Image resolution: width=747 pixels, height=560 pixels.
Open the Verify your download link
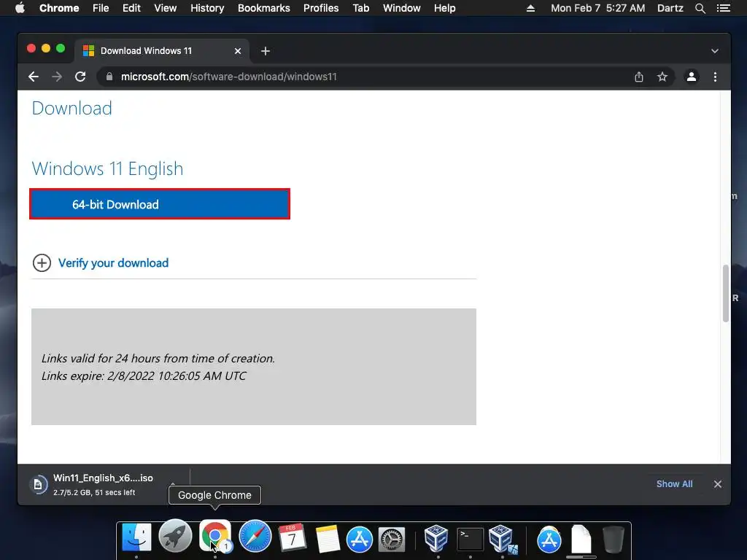coord(113,262)
